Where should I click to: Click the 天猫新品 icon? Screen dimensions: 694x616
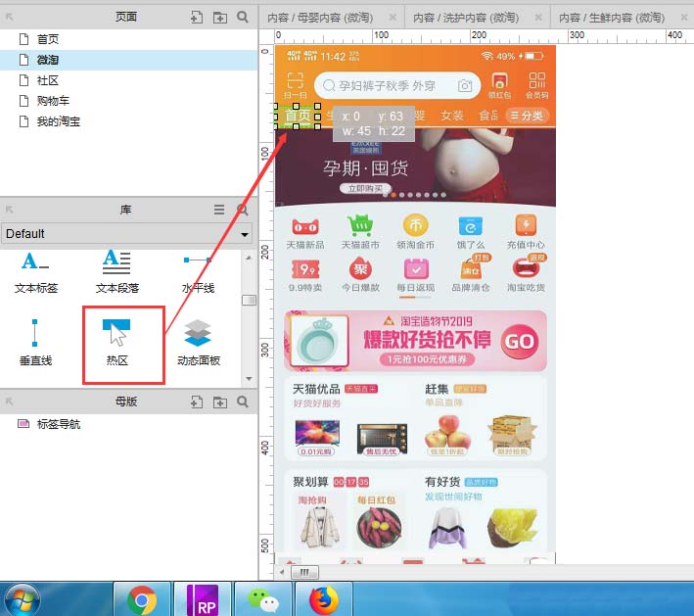pyautogui.click(x=305, y=231)
